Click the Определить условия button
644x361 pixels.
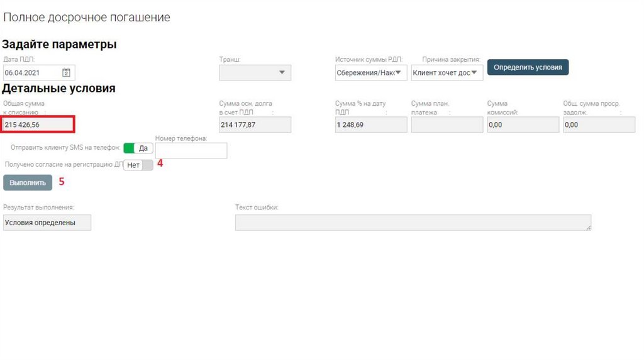528,67
